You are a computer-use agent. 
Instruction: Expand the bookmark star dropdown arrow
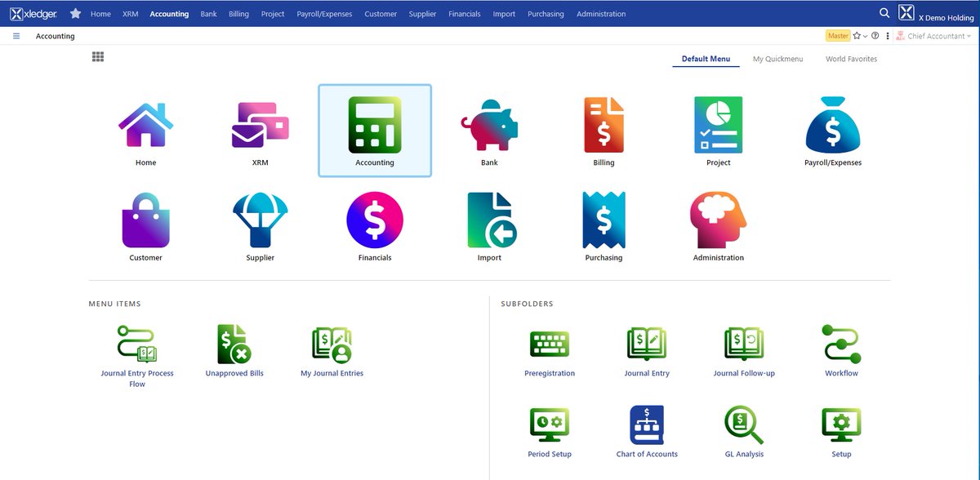(x=865, y=36)
